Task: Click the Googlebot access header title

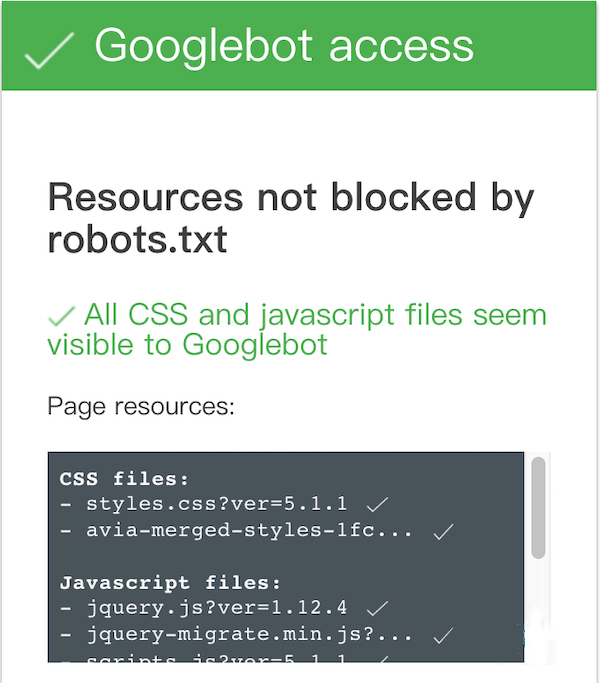Action: coord(284,46)
